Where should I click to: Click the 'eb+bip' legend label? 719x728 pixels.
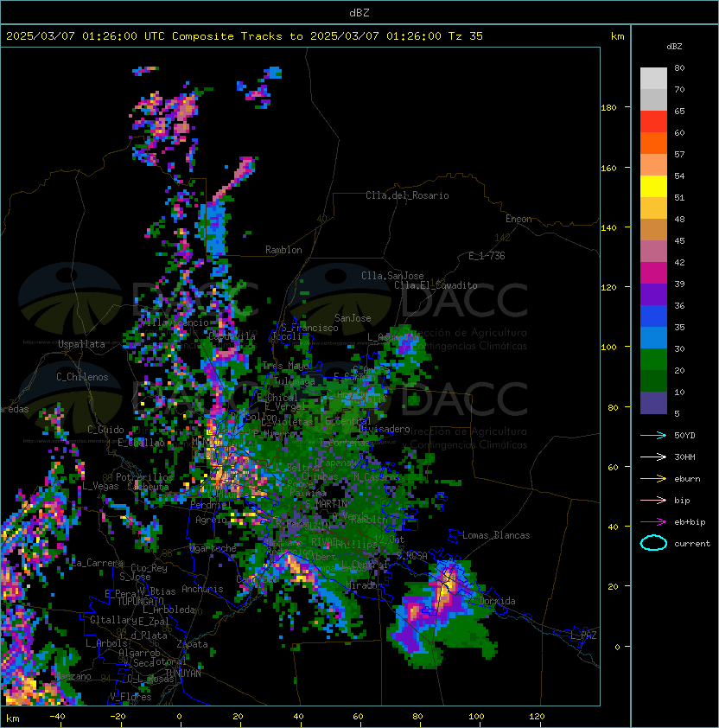[690, 522]
